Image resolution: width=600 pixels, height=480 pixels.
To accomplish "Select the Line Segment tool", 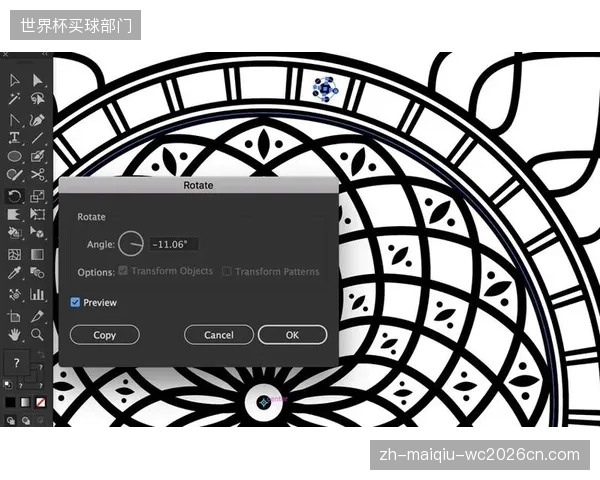I will (37, 138).
